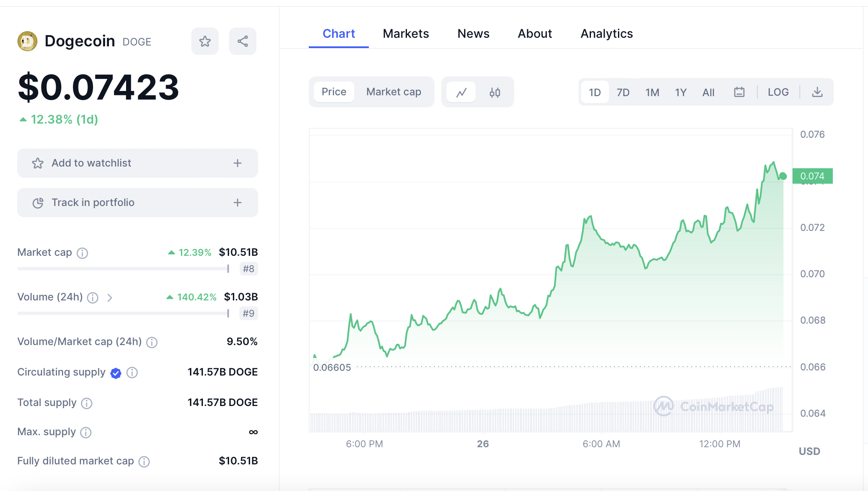
Task: Expand Track in portfolio plus
Action: tap(238, 203)
